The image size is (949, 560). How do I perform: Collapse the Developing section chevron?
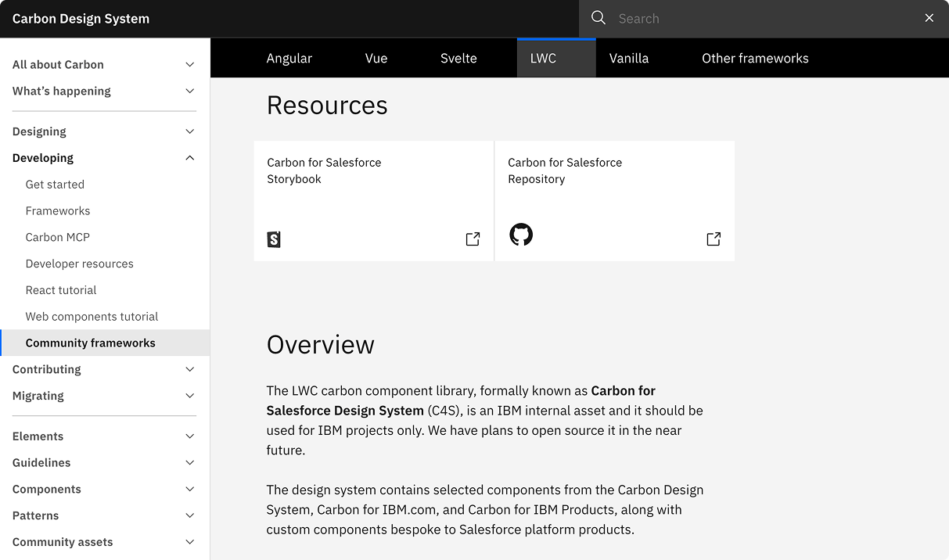click(x=189, y=158)
